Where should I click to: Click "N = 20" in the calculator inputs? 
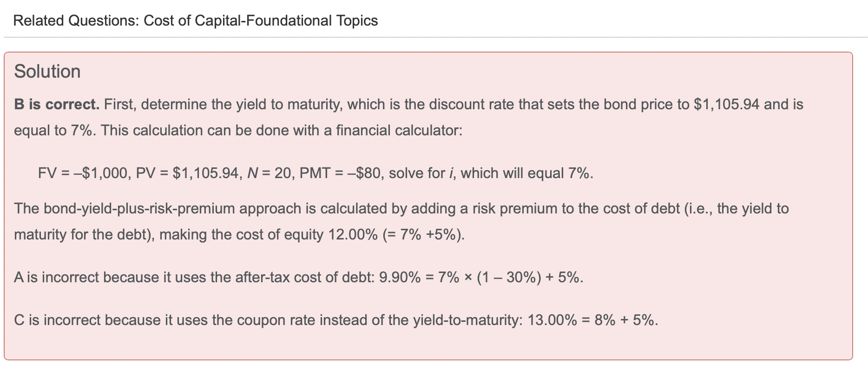pyautogui.click(x=269, y=173)
